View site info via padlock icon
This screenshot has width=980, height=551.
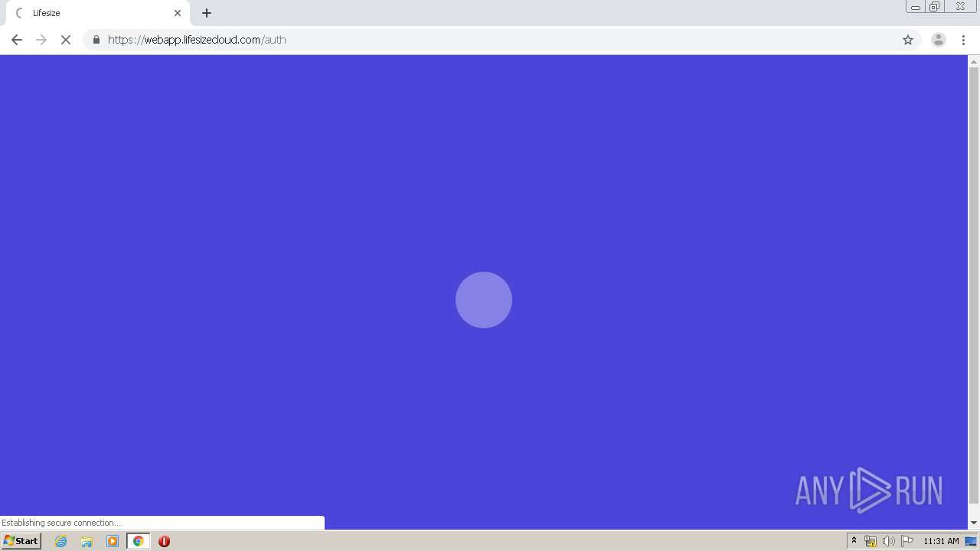pyautogui.click(x=96, y=40)
